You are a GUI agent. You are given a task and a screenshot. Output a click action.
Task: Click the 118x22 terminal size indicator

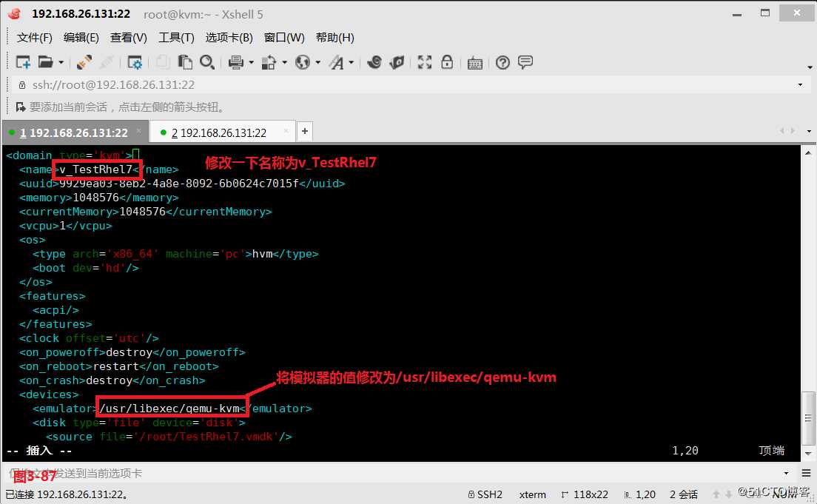(x=585, y=494)
